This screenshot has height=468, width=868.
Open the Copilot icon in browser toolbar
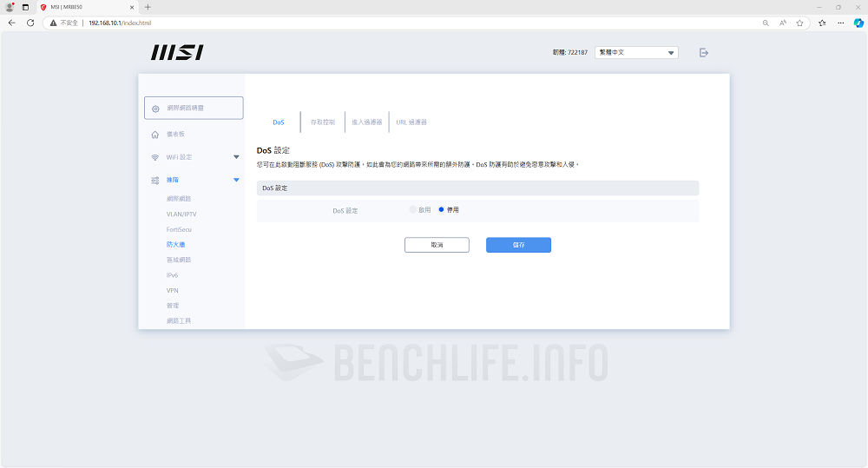(858, 23)
